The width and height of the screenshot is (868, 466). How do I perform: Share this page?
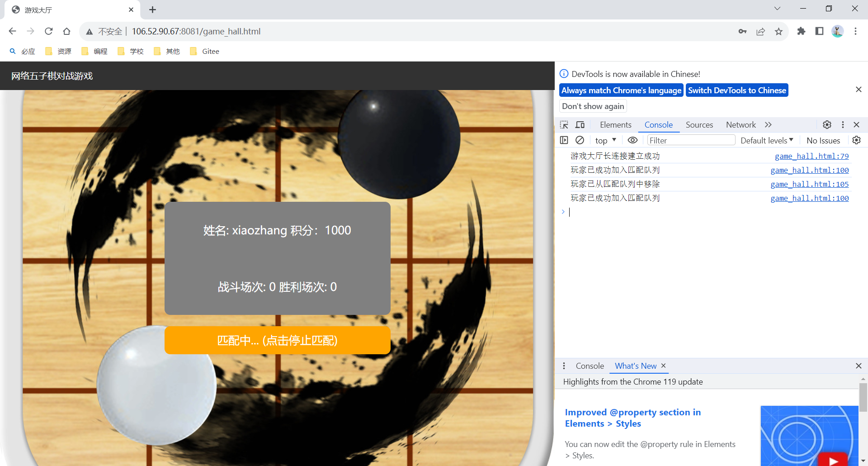click(x=760, y=31)
